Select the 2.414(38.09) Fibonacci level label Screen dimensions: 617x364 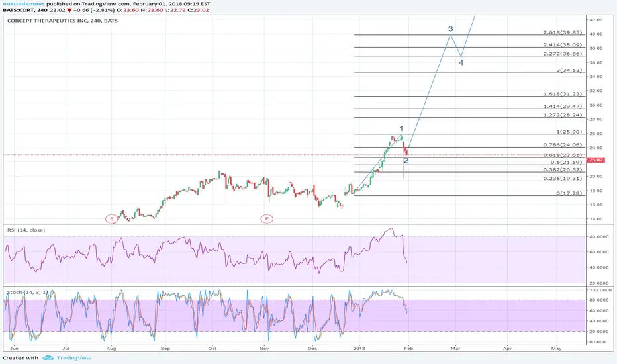tap(562, 45)
